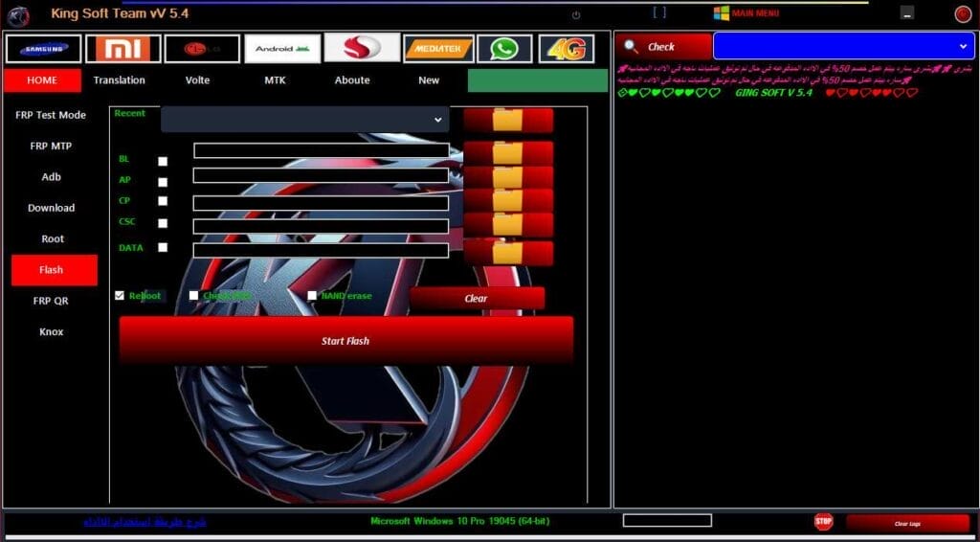Click the CSC file path field

321,226
